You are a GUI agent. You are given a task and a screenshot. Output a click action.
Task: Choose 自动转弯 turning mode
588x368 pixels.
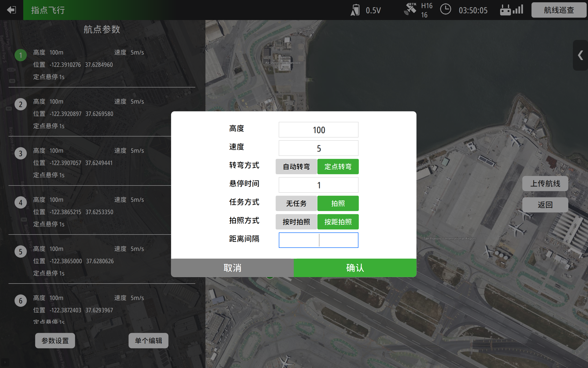point(296,166)
